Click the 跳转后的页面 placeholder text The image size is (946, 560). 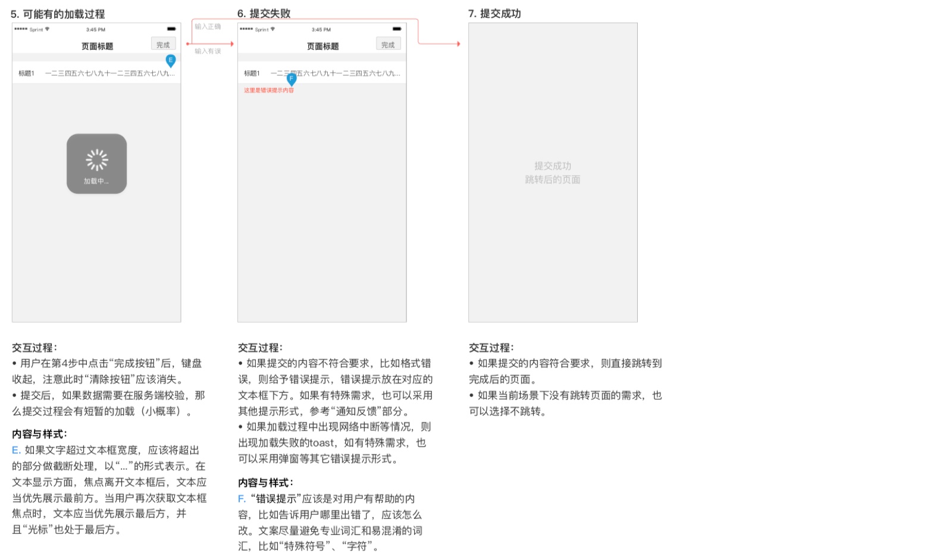coord(553,180)
